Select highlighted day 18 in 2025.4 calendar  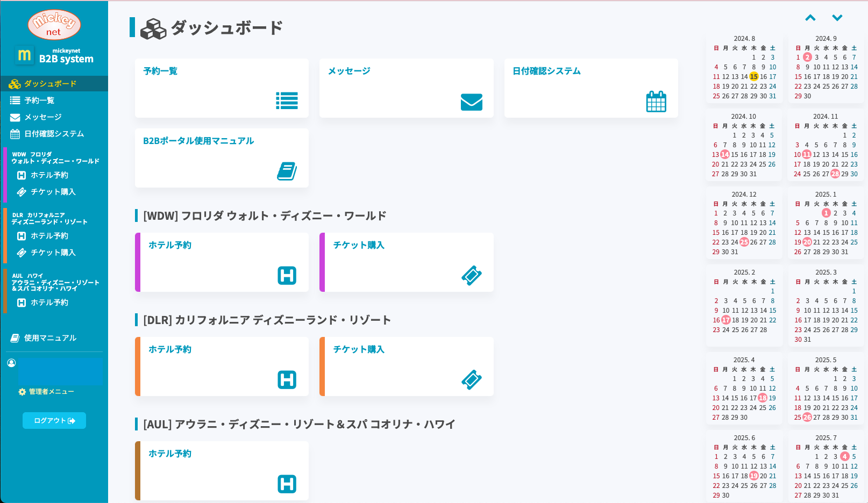point(763,398)
